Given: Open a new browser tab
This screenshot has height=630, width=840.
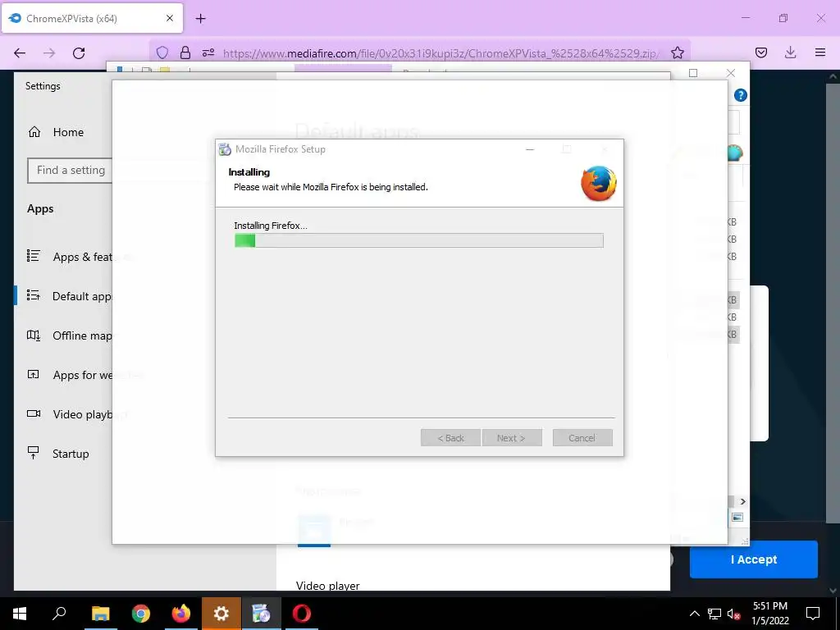Looking at the screenshot, I should tap(201, 19).
